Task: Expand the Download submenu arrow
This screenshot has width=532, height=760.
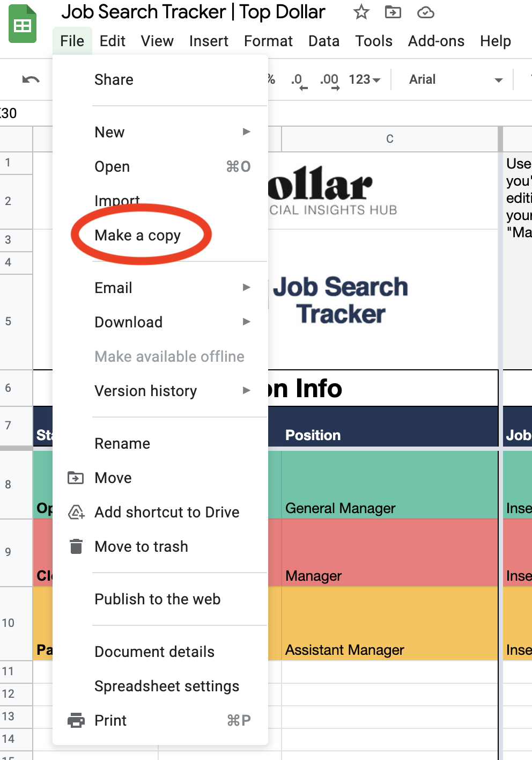Action: pos(246,321)
